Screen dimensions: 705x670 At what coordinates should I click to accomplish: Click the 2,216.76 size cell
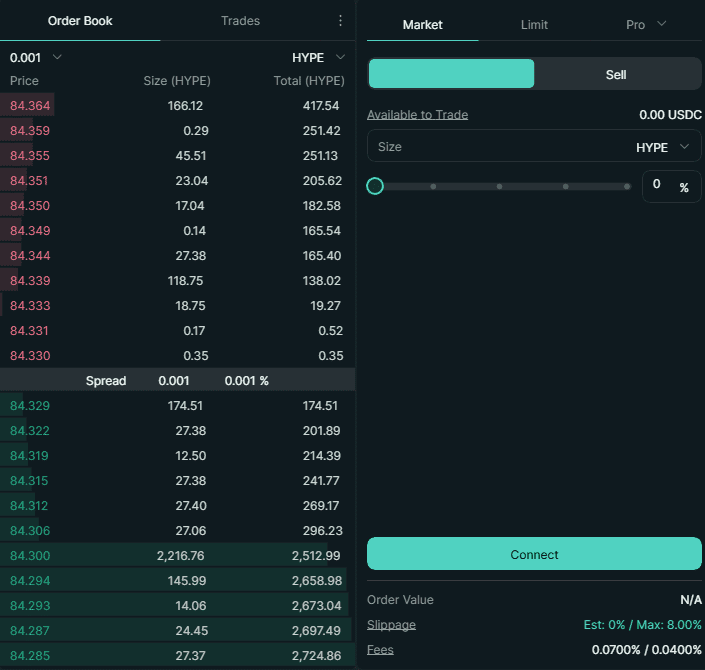[181, 555]
